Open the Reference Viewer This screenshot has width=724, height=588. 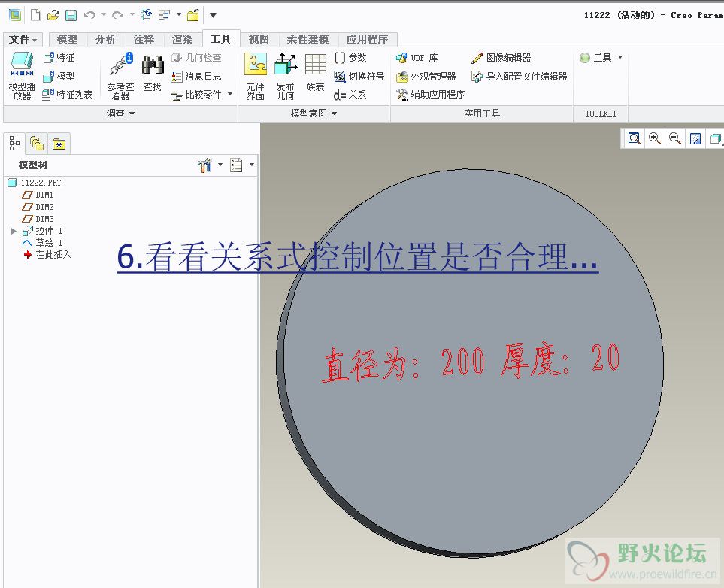pyautogui.click(x=120, y=76)
